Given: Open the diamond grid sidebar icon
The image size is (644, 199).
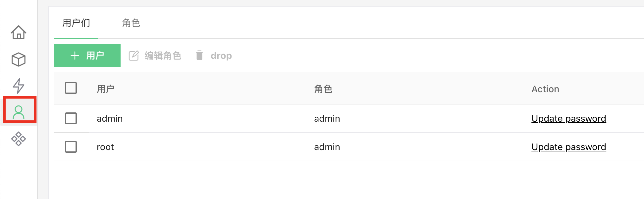Looking at the screenshot, I should point(19,139).
